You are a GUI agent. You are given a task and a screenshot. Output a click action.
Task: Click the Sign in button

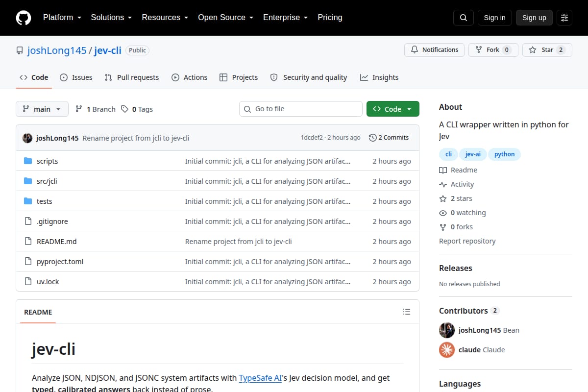[494, 18]
